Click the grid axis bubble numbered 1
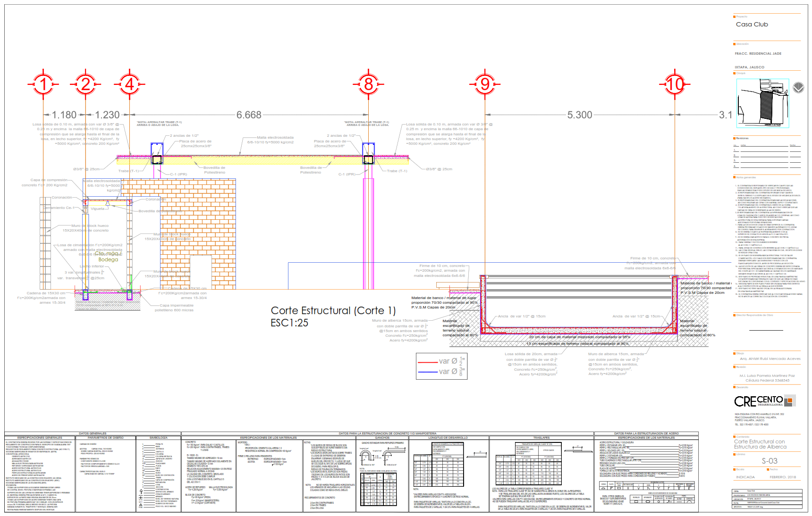 pos(43,84)
